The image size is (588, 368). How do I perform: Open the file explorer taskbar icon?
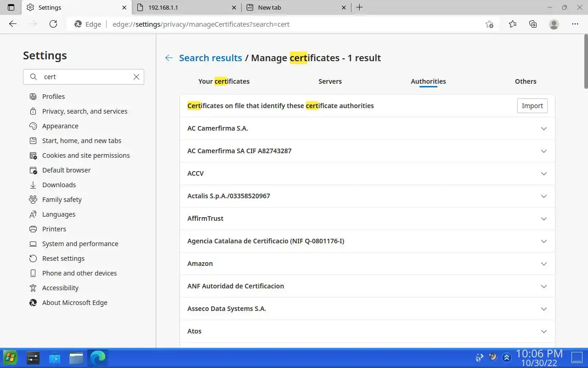pyautogui.click(x=76, y=357)
